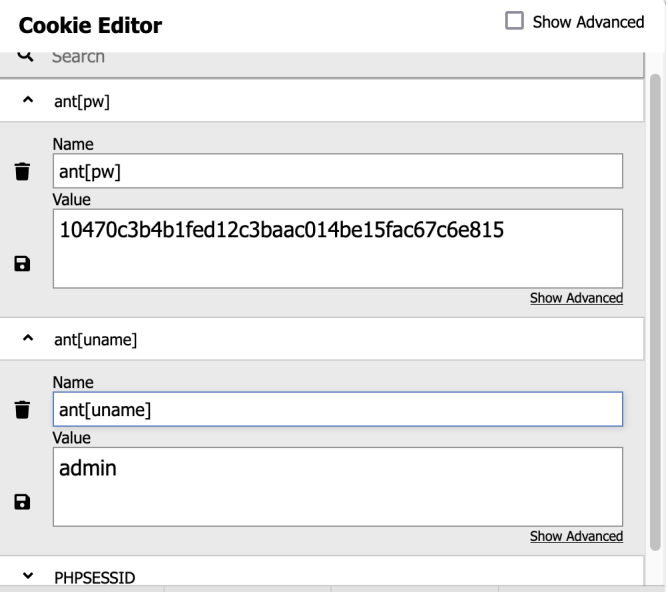Click the ant[uname] Name input field
The image size is (668, 592).
[337, 409]
